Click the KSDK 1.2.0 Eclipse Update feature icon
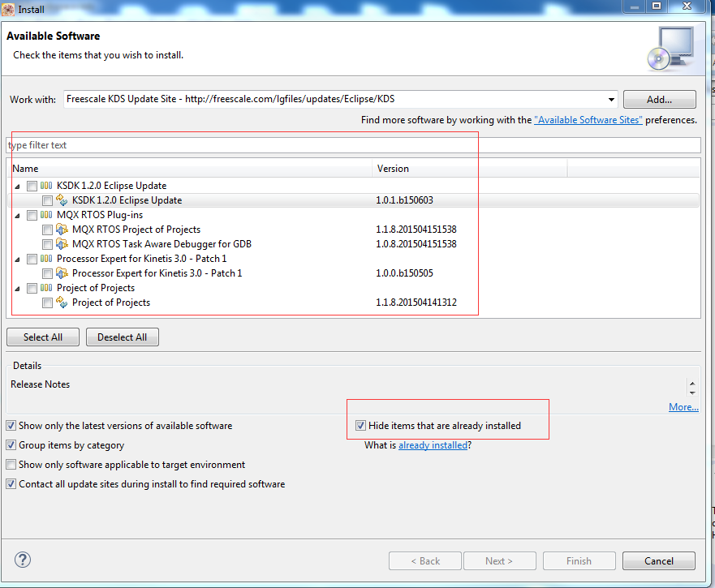This screenshot has width=715, height=588. coord(62,200)
